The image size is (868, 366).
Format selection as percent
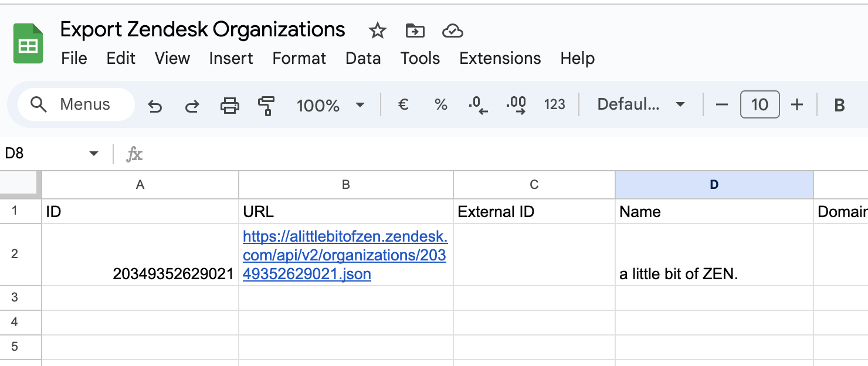[x=440, y=104]
